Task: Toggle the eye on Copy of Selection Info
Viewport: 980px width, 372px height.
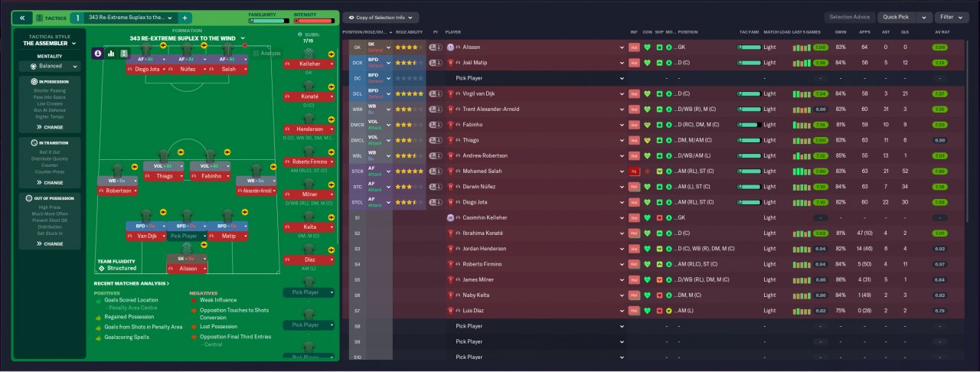Action: point(349,17)
